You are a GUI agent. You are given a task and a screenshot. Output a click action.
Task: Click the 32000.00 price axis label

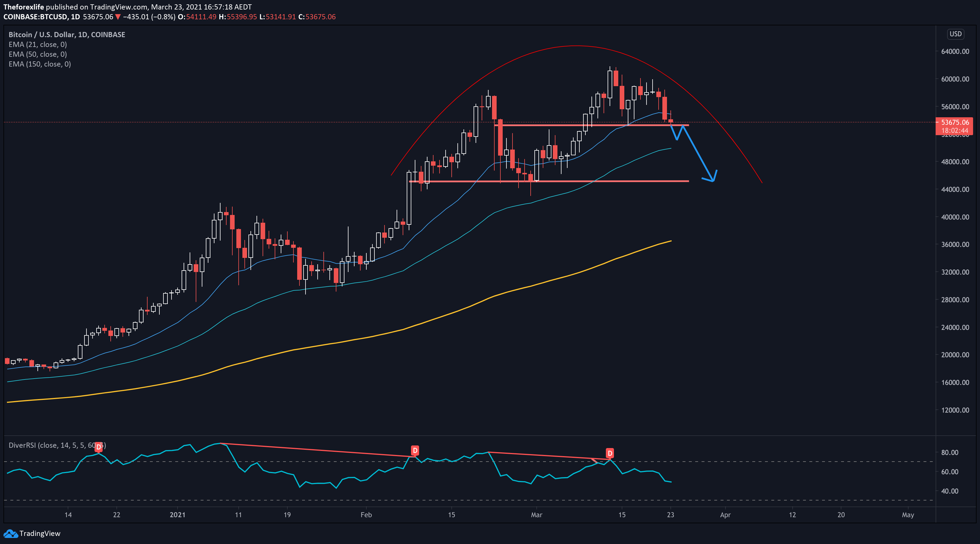click(x=955, y=272)
